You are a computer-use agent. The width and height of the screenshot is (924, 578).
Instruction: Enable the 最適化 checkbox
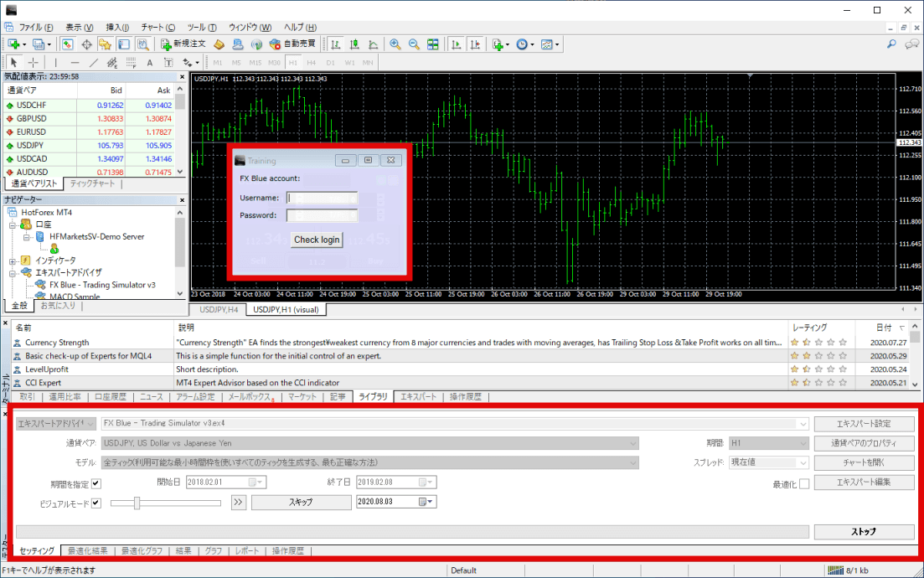coord(803,483)
